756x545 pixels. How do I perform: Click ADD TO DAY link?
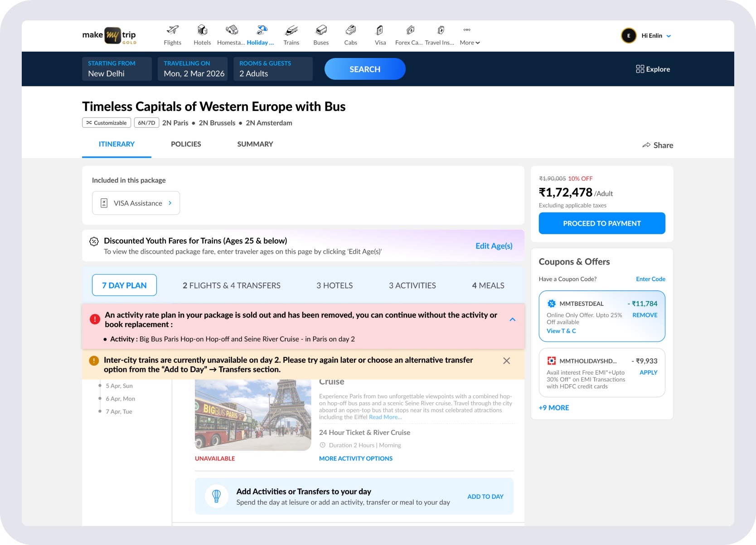(x=485, y=497)
